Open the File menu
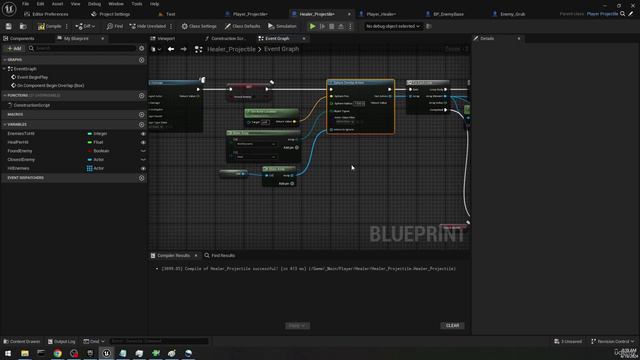Screen dimensions: 640x360 [x=25, y=4]
